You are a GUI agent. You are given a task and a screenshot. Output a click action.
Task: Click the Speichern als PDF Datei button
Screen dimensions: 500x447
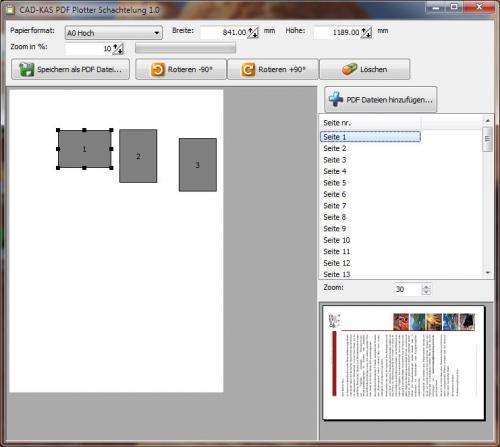click(70, 69)
